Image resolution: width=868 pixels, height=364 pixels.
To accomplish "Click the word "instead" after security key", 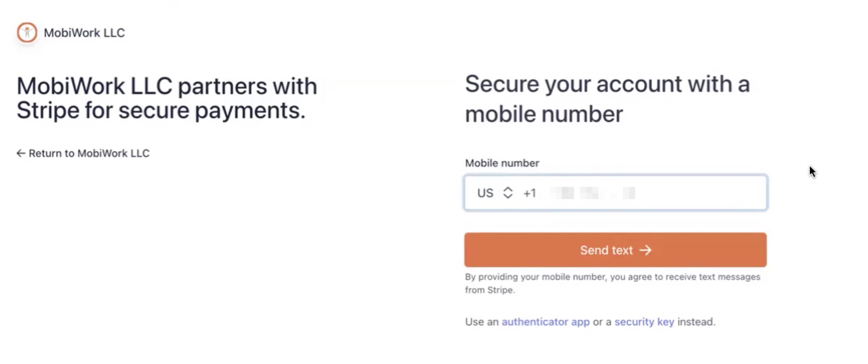I will click(x=696, y=322).
